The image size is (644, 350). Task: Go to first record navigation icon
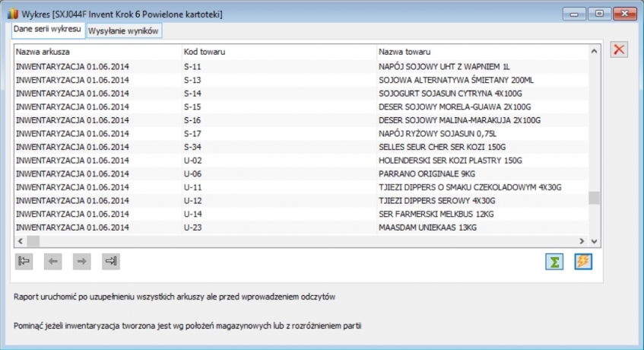pos(24,261)
